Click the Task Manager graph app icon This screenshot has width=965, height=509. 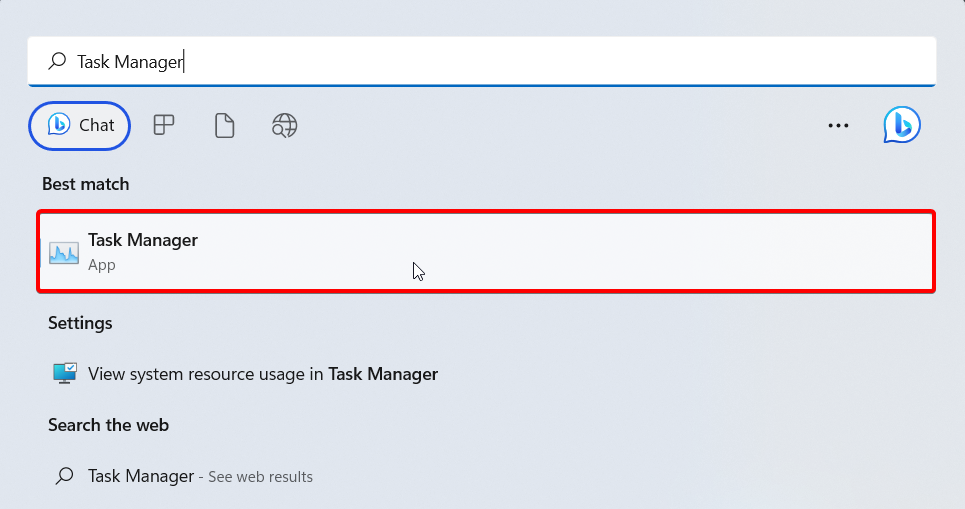[x=64, y=252]
